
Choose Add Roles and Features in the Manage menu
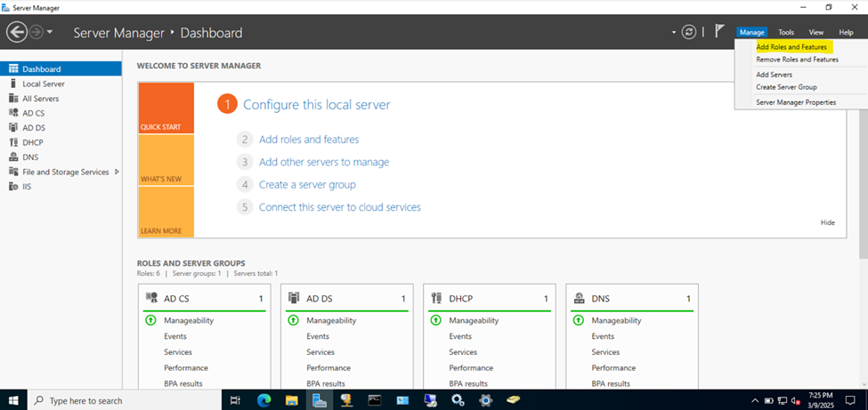pyautogui.click(x=791, y=47)
